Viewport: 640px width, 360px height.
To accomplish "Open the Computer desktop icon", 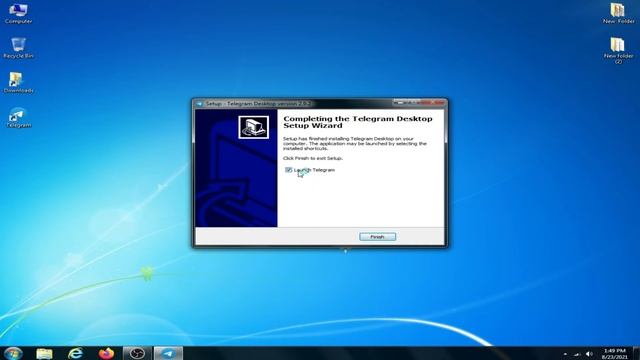I will pos(18,13).
